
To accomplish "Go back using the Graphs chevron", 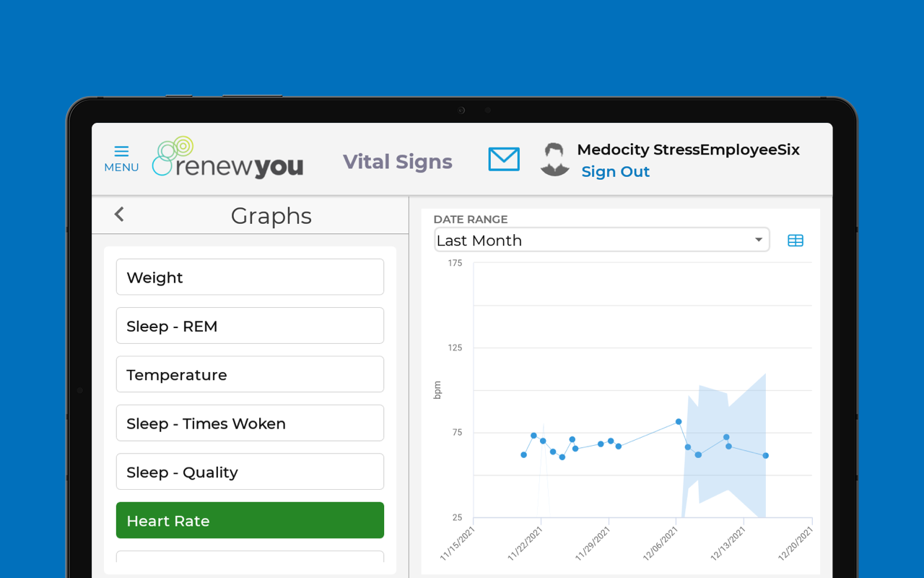I will (119, 215).
